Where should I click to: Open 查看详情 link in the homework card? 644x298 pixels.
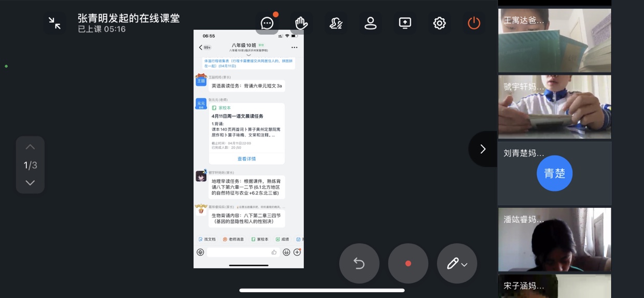[246, 159]
